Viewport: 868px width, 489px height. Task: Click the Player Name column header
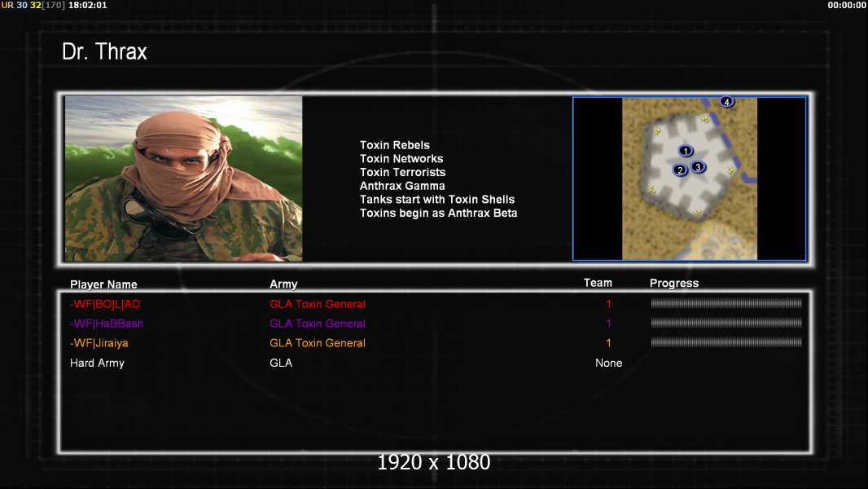103,284
